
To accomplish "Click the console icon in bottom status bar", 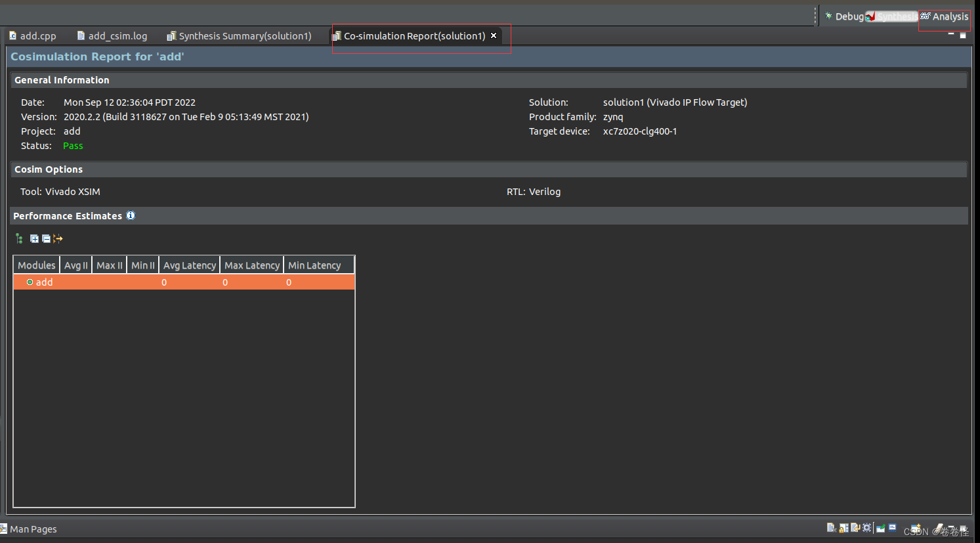I will click(892, 527).
